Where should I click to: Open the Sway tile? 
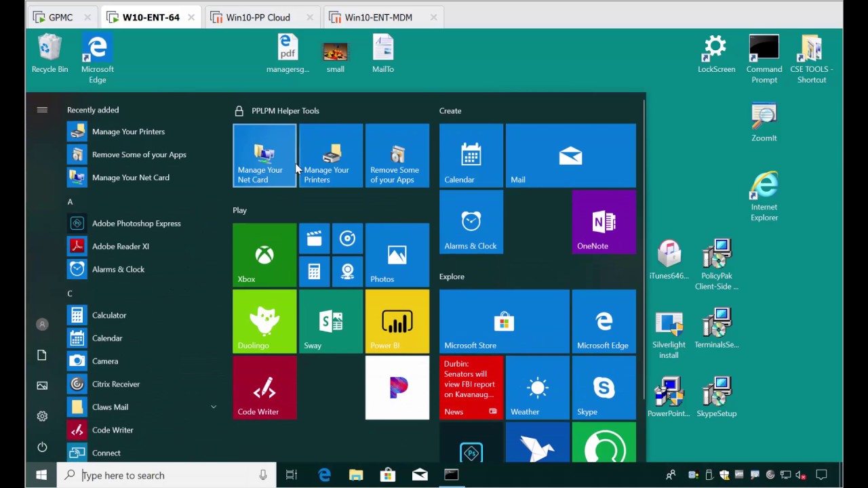331,321
